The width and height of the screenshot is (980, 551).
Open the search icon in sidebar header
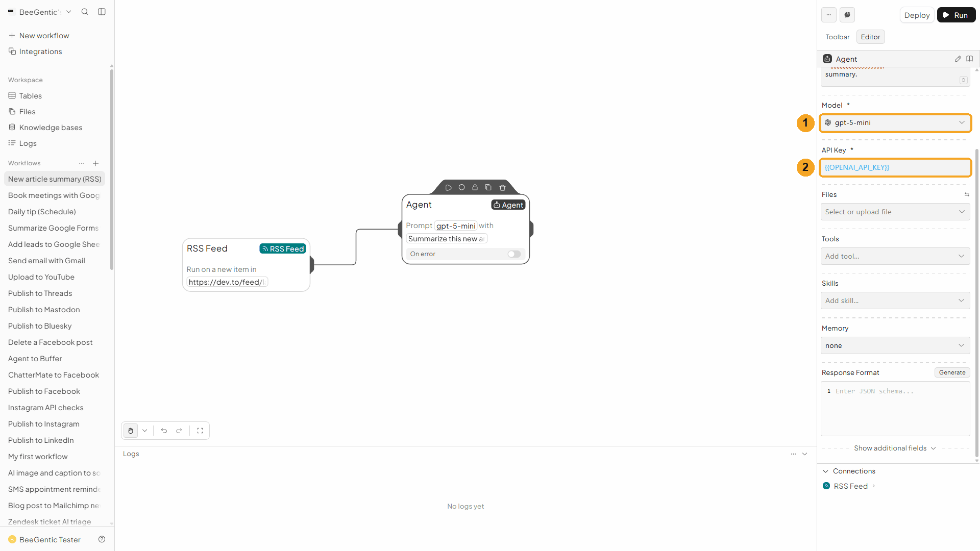click(85, 12)
